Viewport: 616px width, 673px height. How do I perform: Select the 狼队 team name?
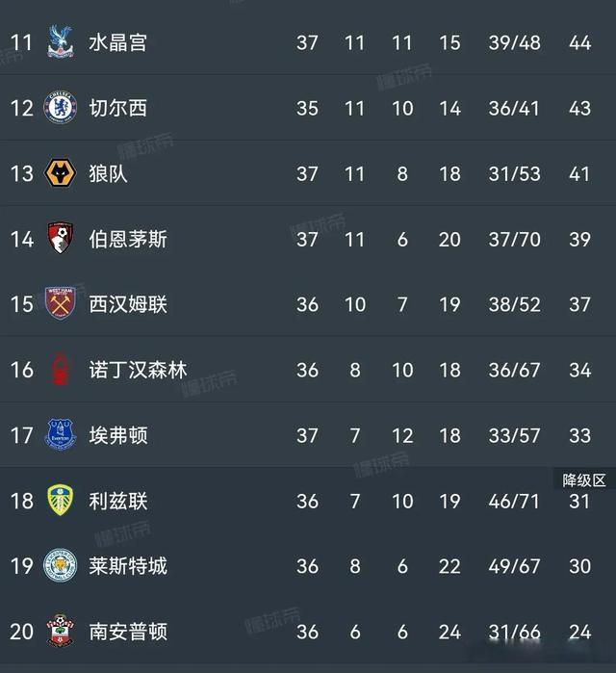[x=108, y=173]
